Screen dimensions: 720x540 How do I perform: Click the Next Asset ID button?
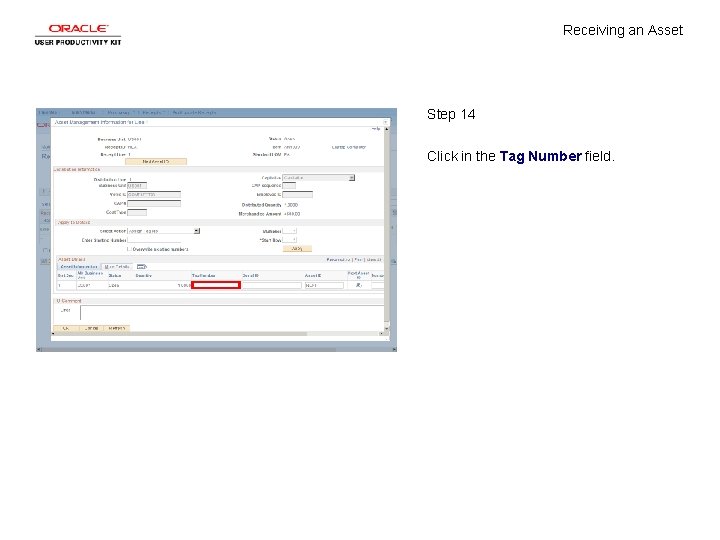pyautogui.click(x=156, y=162)
